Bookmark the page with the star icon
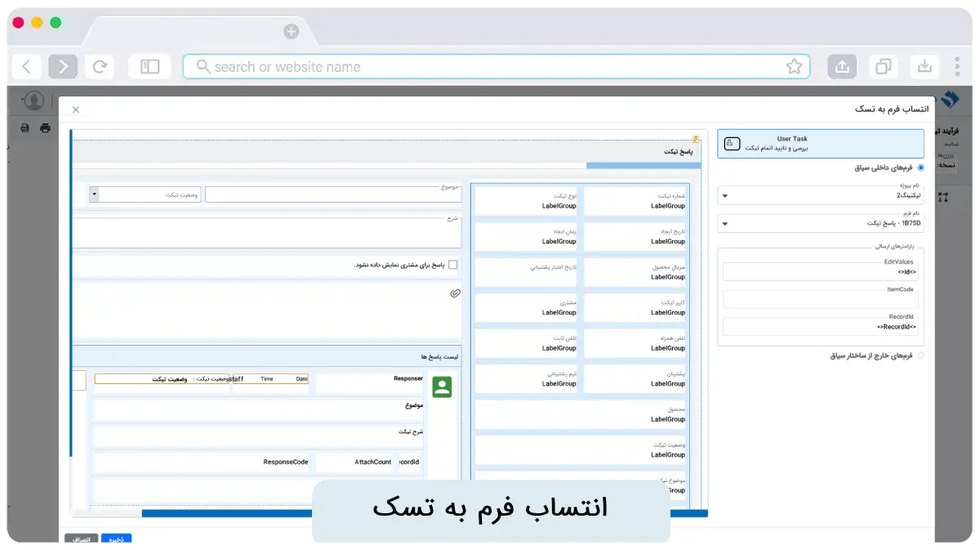The height and width of the screenshot is (550, 980). 794,67
